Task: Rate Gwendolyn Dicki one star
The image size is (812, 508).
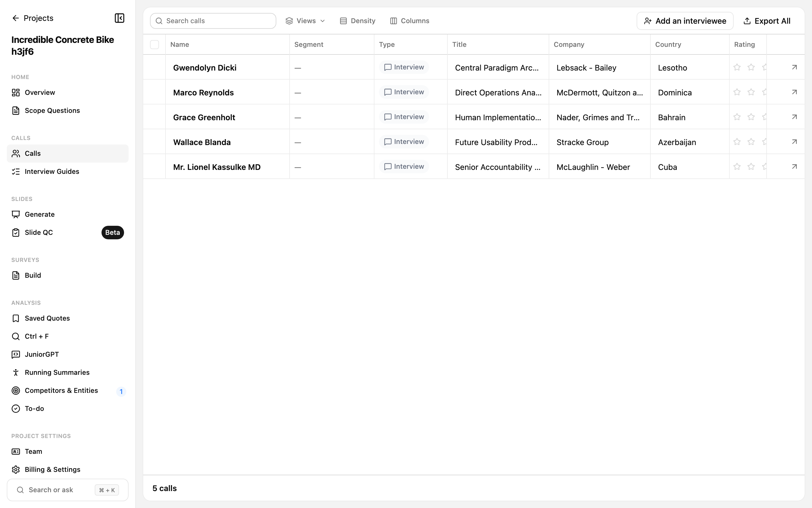Action: (x=737, y=67)
